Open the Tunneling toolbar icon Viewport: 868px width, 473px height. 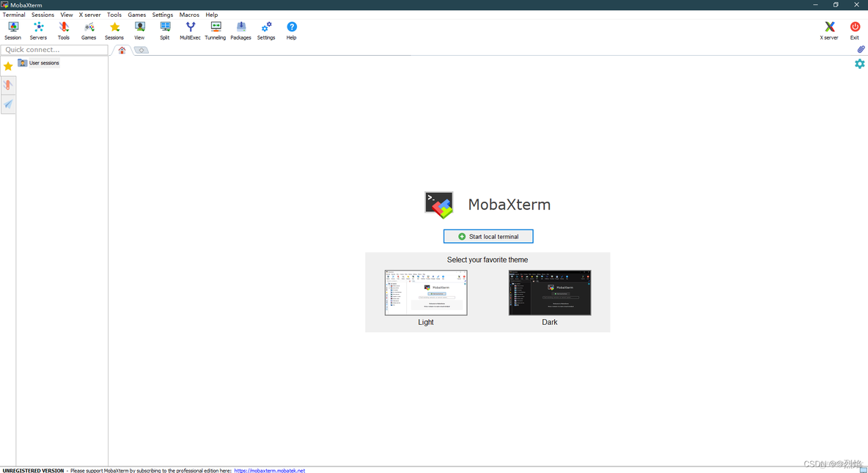[216, 31]
